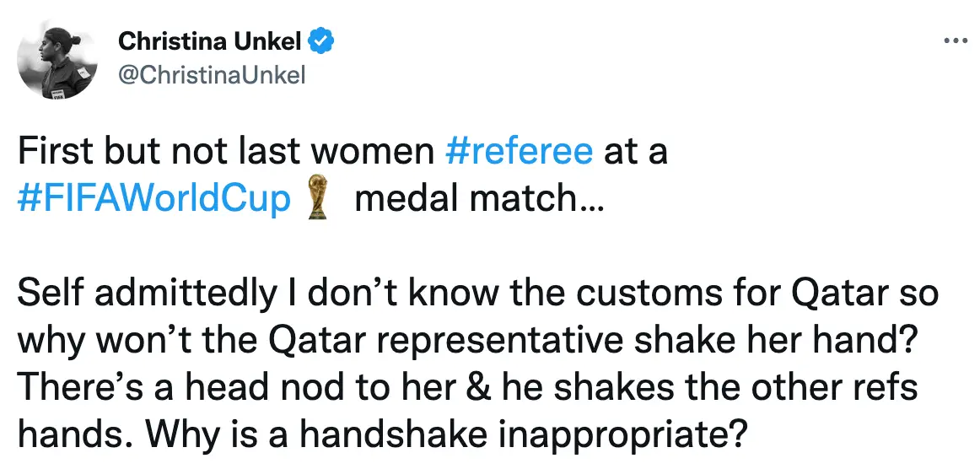
Task: Open the #referee hashtag
Action: tap(519, 152)
